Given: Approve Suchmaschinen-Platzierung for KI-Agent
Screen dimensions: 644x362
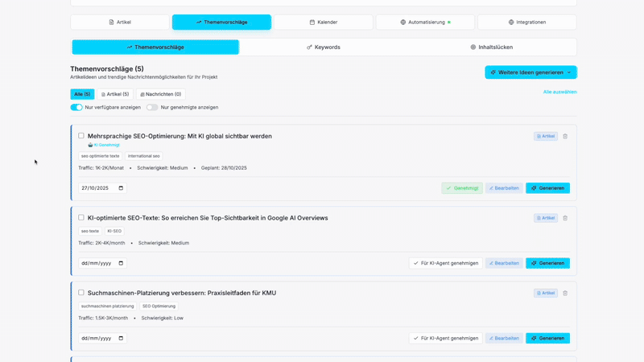Looking at the screenshot, I should 446,338.
